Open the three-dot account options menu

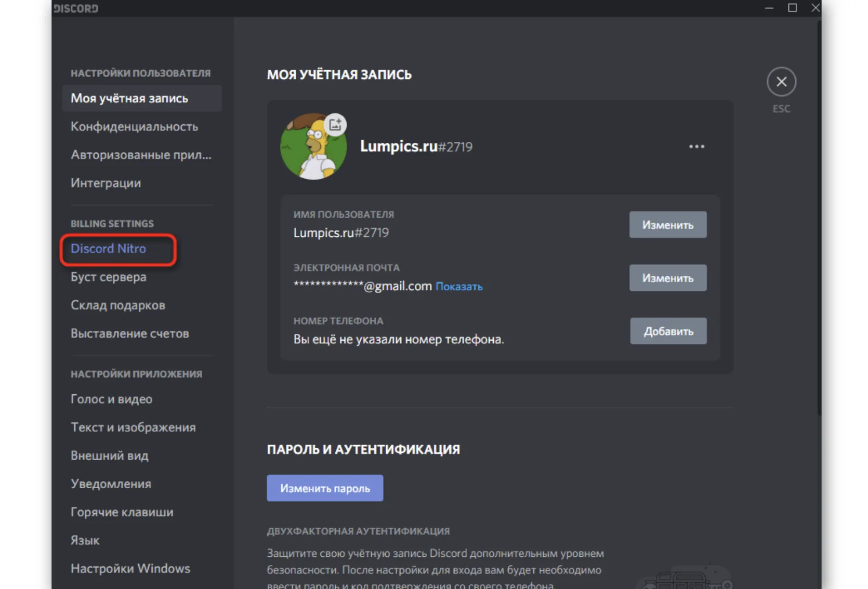pyautogui.click(x=696, y=146)
